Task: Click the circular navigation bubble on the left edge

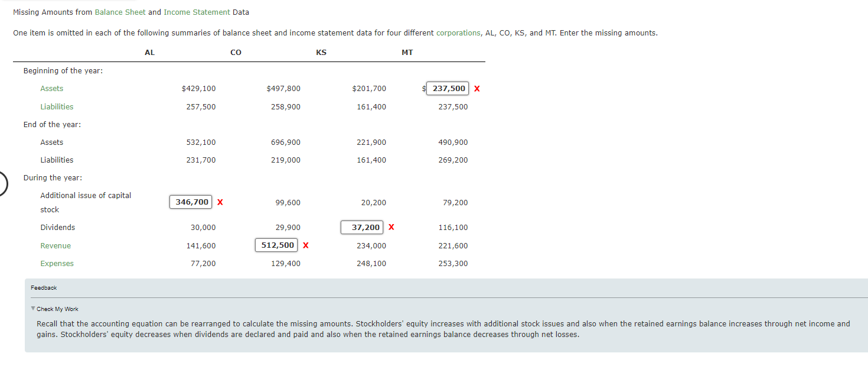Action: point(2,183)
